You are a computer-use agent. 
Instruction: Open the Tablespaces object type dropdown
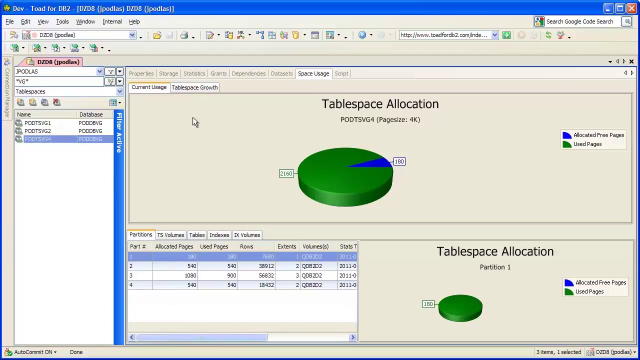click(119, 92)
